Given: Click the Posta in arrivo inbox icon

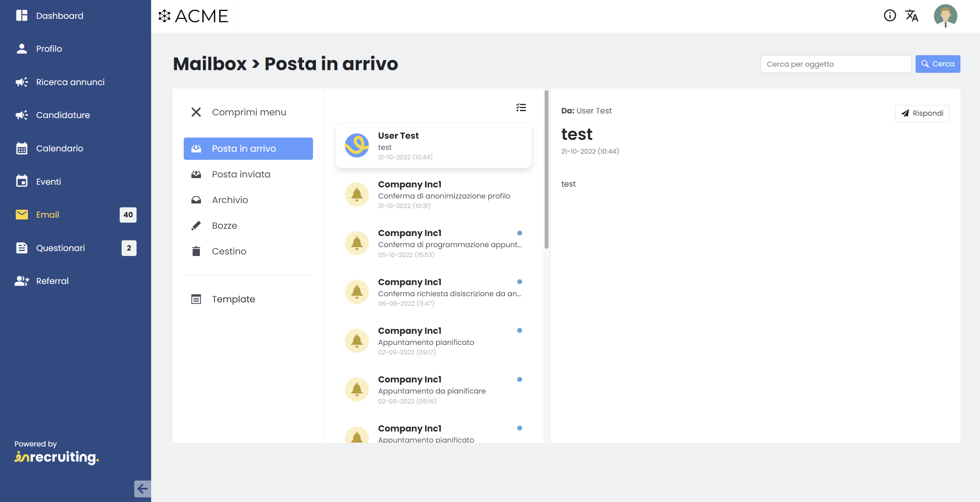Looking at the screenshot, I should 196,149.
